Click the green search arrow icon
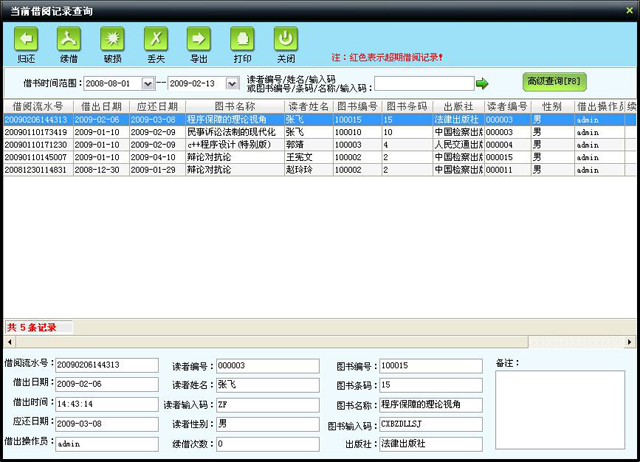The width and height of the screenshot is (640, 462). [x=482, y=84]
